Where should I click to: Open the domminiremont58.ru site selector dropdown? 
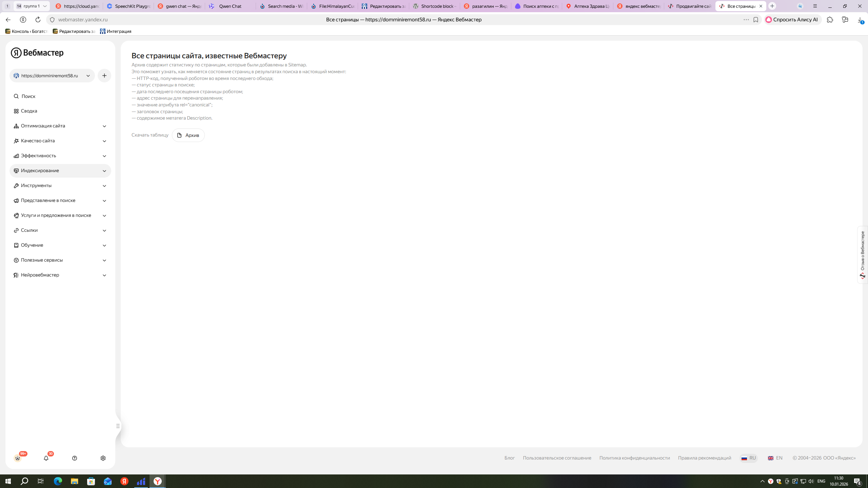click(x=52, y=76)
